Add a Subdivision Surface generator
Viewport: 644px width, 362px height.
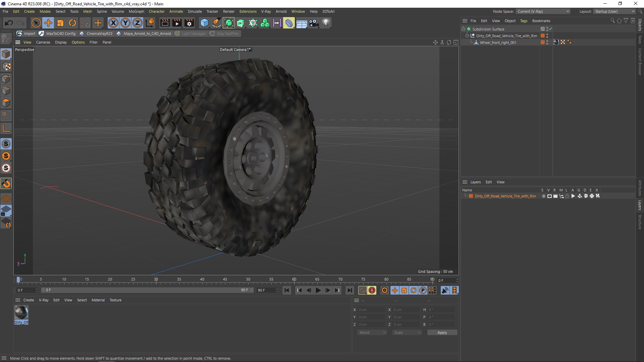click(229, 23)
